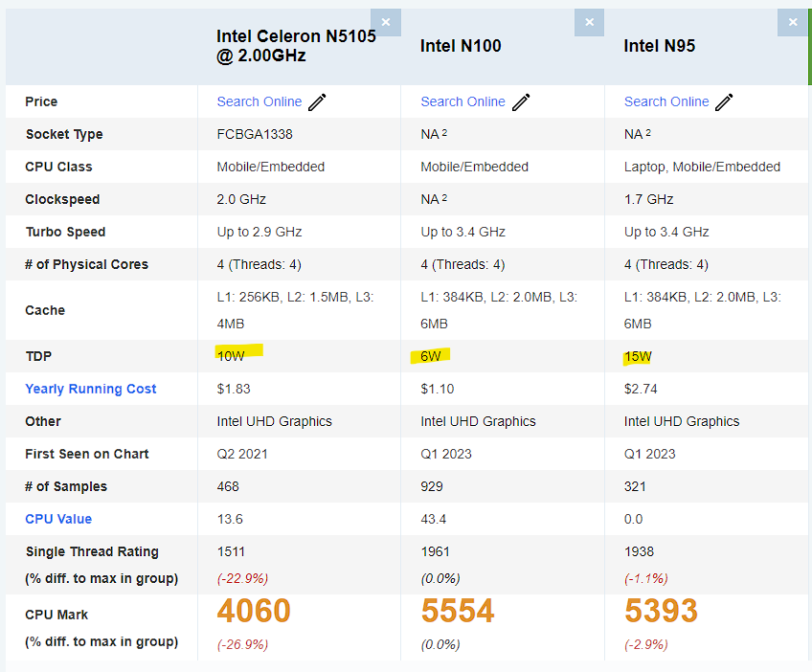
Task: Click the Intel N100 column heading
Action: tap(461, 46)
